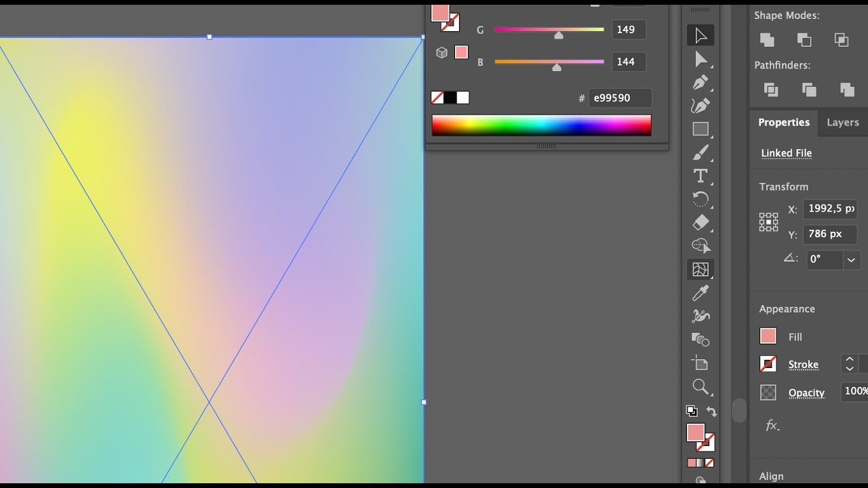
Task: Click Default Fill and Stroke icon
Action: click(x=691, y=411)
